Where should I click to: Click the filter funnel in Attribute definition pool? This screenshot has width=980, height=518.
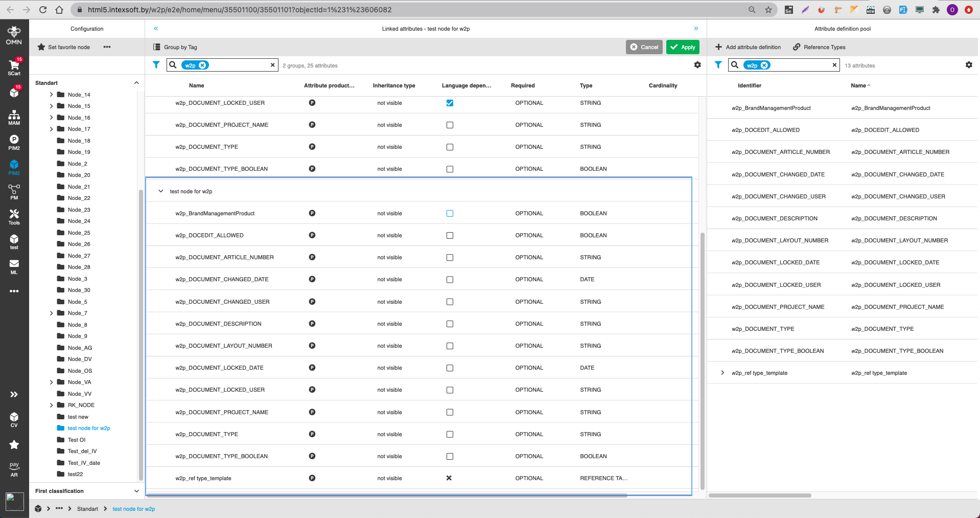pyautogui.click(x=718, y=65)
